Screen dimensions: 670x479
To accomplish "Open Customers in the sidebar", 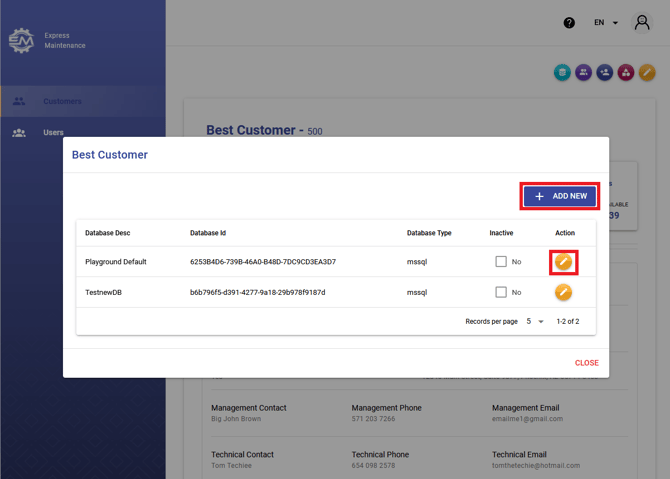I will (62, 101).
